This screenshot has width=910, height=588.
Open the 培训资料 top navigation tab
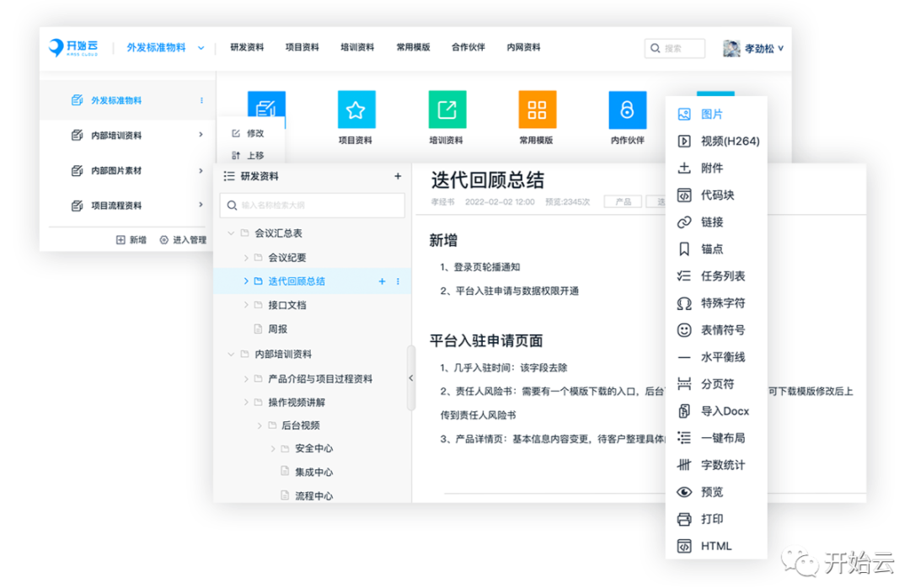click(357, 47)
